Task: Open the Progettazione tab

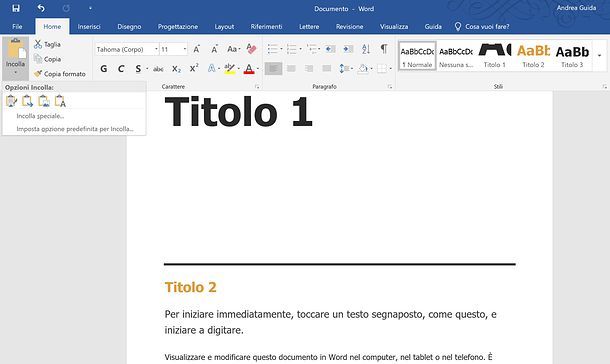Action: 178,26
